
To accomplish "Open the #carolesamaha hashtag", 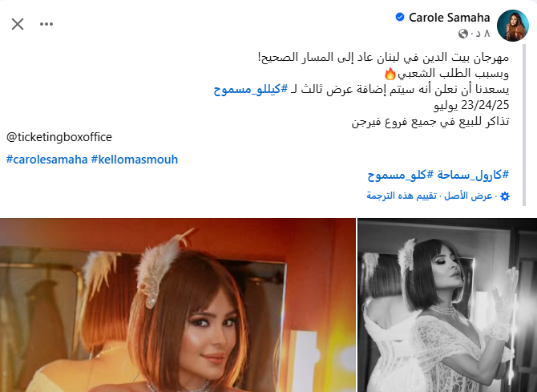I will coord(47,160).
